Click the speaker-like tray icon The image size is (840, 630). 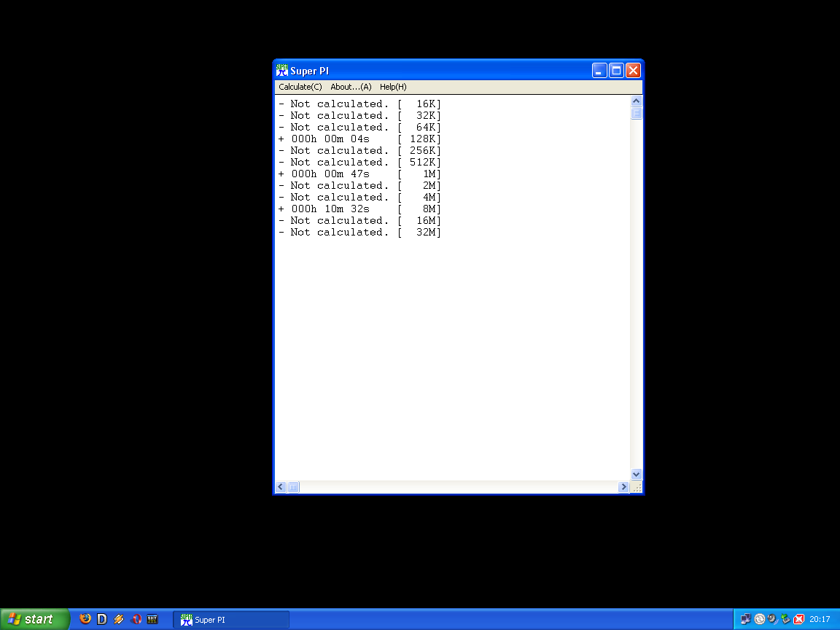click(x=772, y=619)
